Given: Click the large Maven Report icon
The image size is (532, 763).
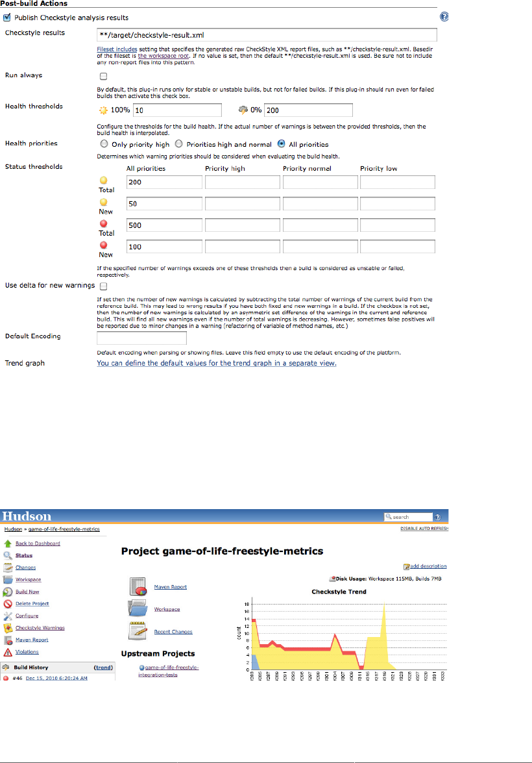Looking at the screenshot, I should [138, 586].
